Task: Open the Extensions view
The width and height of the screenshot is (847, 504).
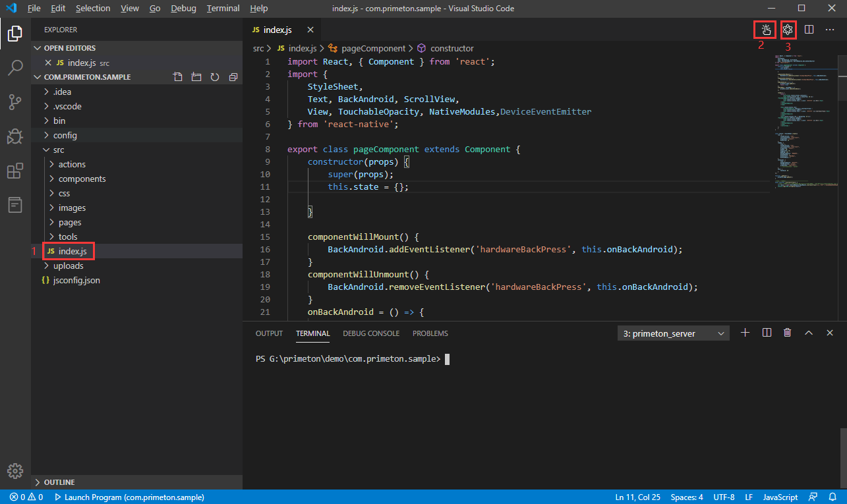Action: pos(15,171)
